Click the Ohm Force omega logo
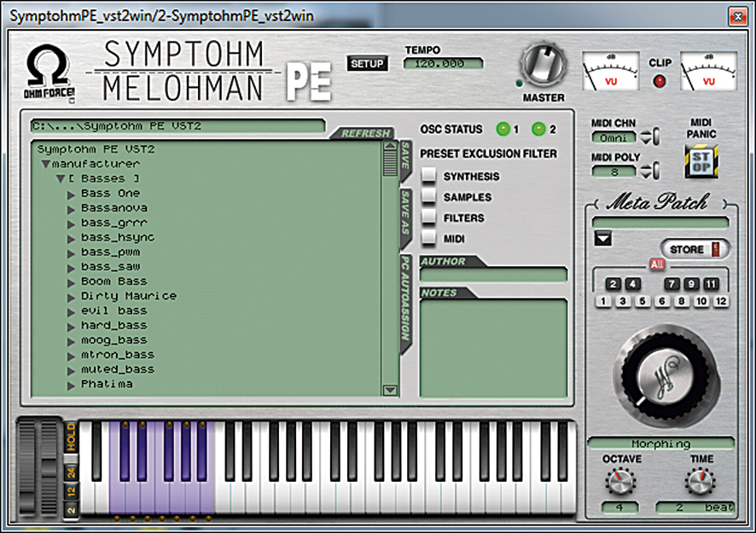Viewport: 756px width, 533px height. coord(49,72)
